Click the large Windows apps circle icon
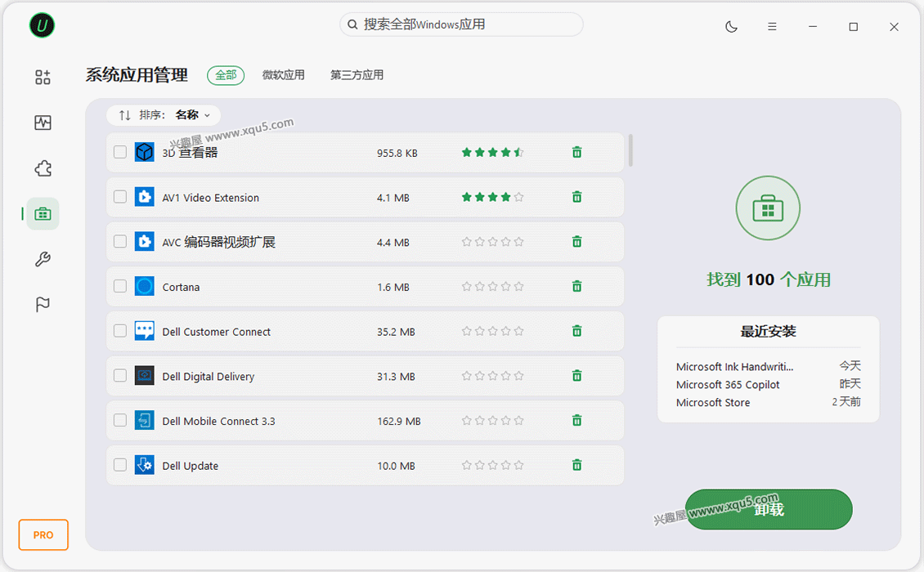Viewport: 924px width, 572px height. click(x=768, y=208)
